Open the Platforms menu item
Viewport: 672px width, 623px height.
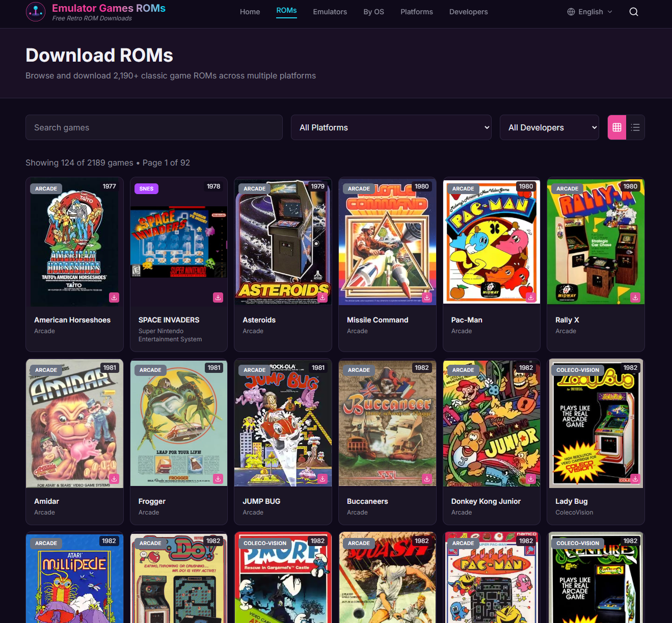point(416,12)
